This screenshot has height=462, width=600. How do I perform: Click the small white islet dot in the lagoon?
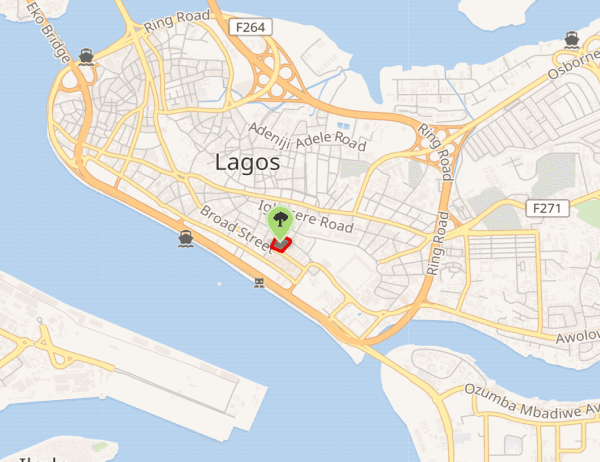219,284
